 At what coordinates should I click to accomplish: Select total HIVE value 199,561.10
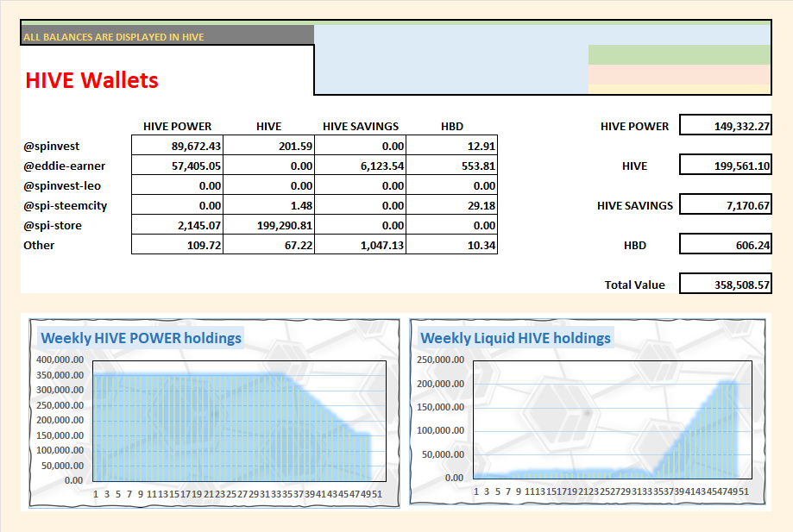(x=725, y=165)
